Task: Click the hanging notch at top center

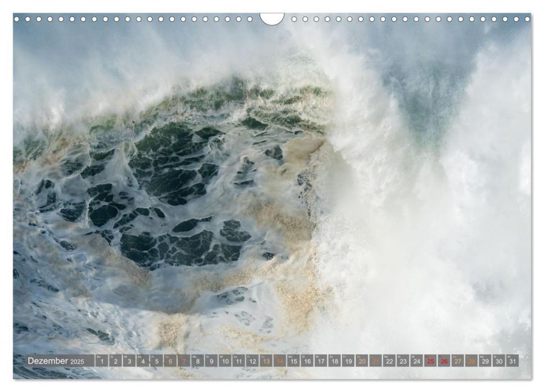Action: [x=272, y=19]
